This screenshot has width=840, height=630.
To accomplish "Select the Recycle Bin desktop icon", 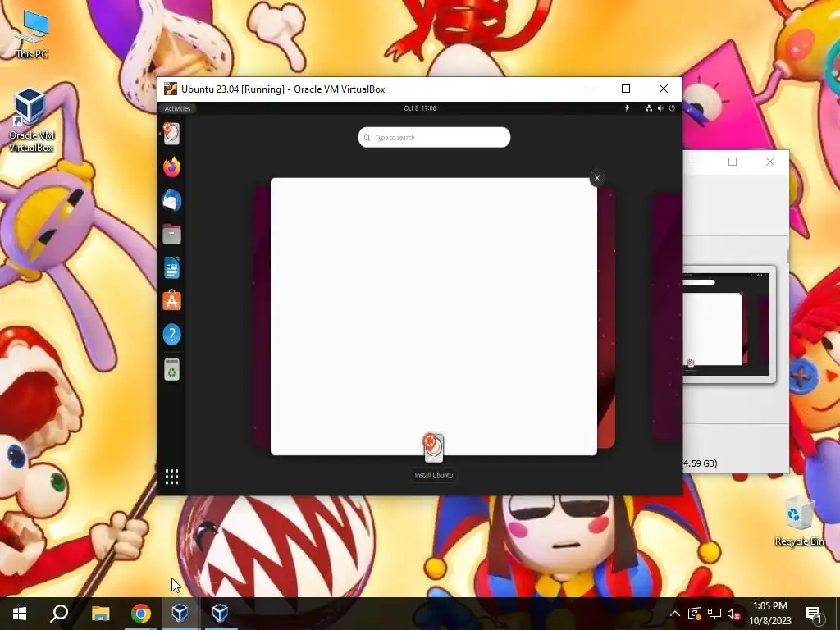I will tap(799, 521).
